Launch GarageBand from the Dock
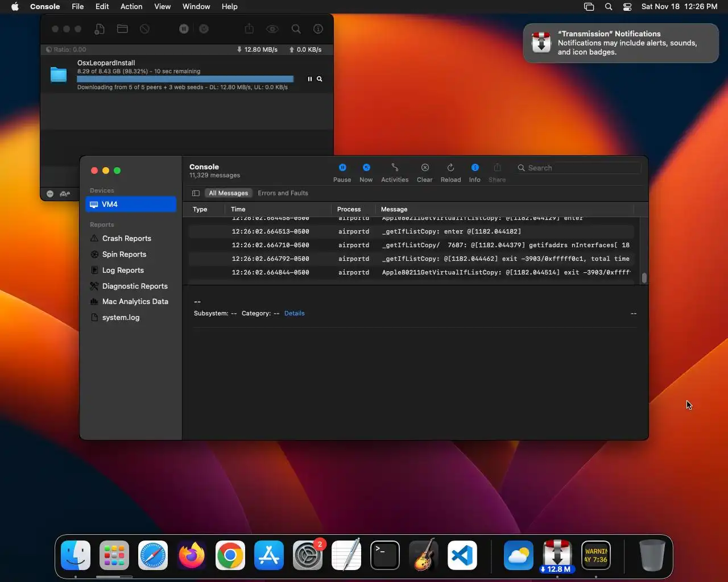The height and width of the screenshot is (582, 728). click(x=423, y=555)
